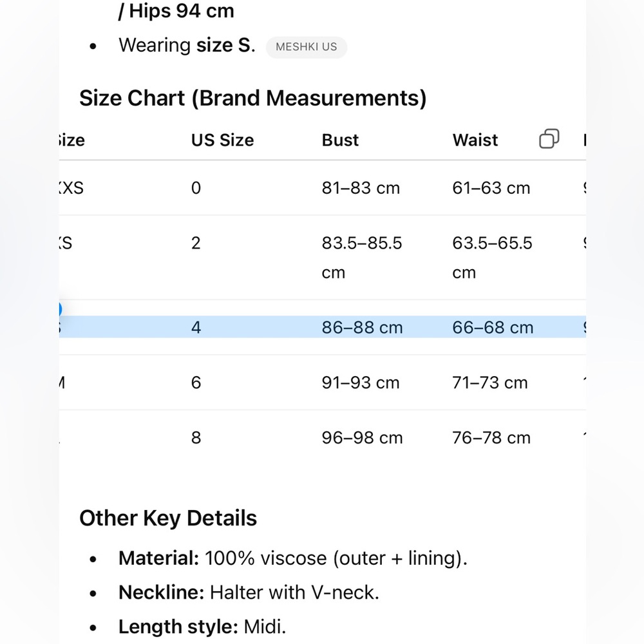Click the 63.5–65.5 cm waist cell
The width and height of the screenshot is (644, 644).
click(493, 258)
